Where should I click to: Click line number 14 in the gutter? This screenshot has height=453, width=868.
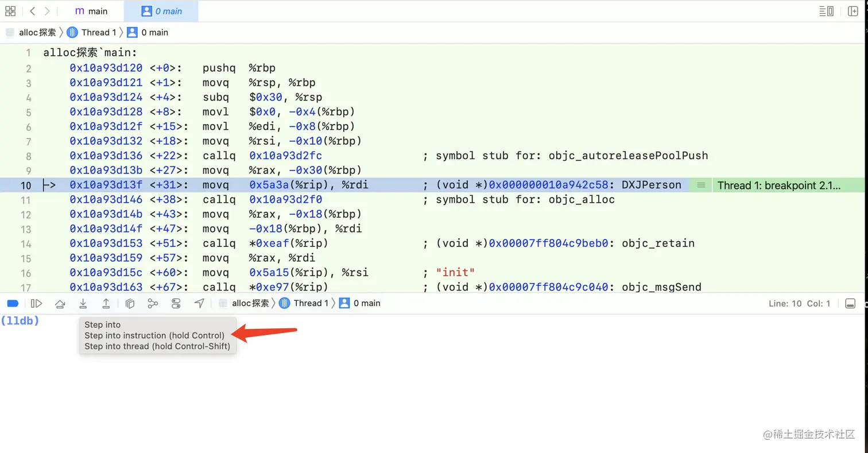coord(26,243)
